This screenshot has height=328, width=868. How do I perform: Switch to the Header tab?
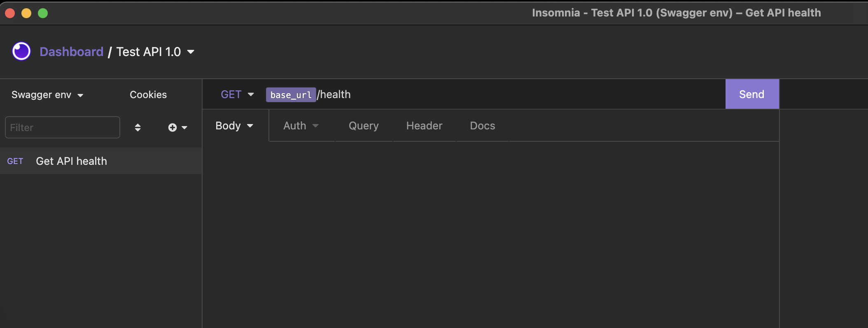pos(424,126)
